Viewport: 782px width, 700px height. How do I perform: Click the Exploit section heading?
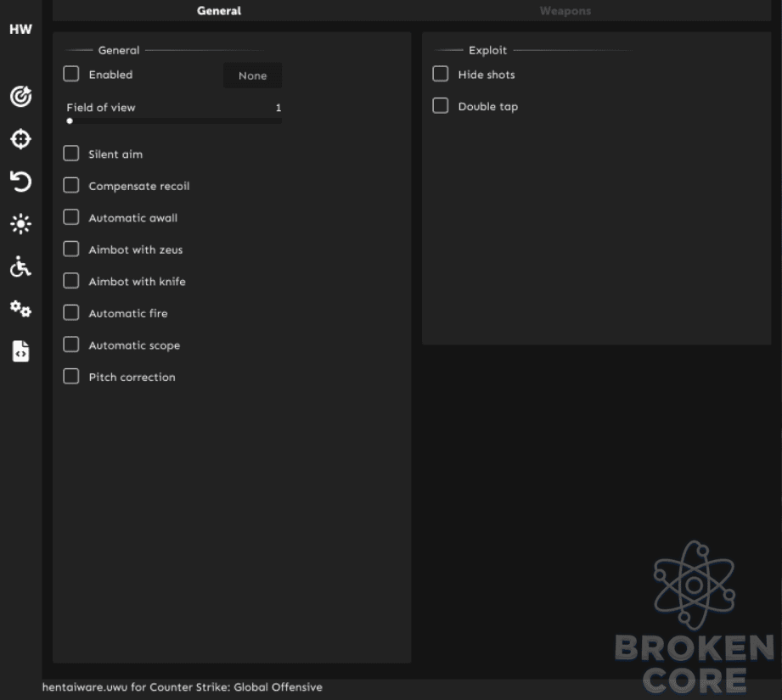487,50
